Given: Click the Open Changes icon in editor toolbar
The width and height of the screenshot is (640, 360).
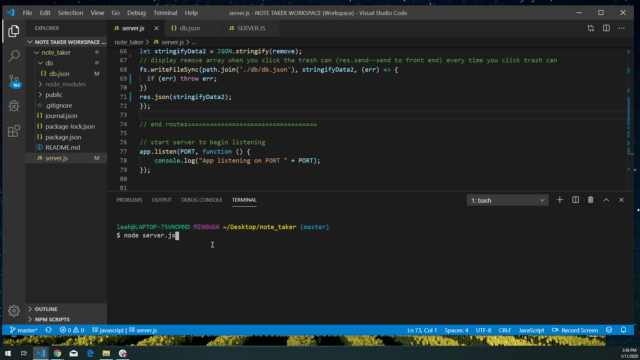Looking at the screenshot, I should click(x=591, y=28).
